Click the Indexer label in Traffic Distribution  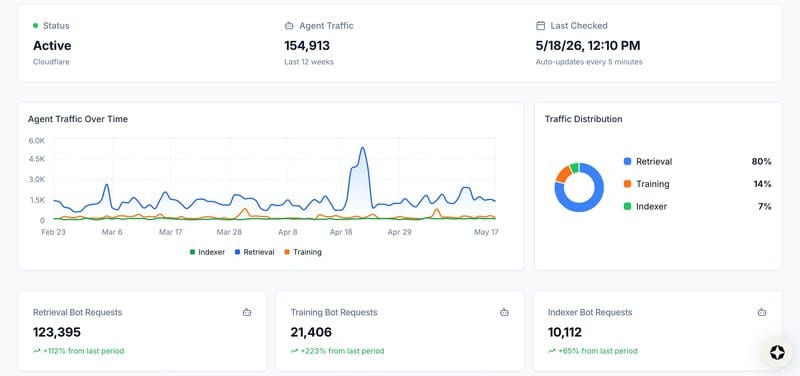[652, 207]
